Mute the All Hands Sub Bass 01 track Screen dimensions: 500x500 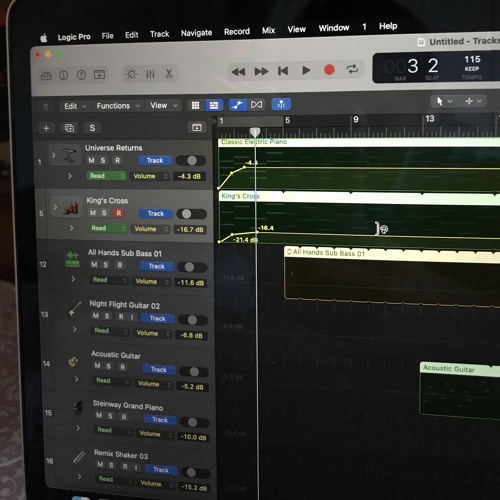coord(94,265)
